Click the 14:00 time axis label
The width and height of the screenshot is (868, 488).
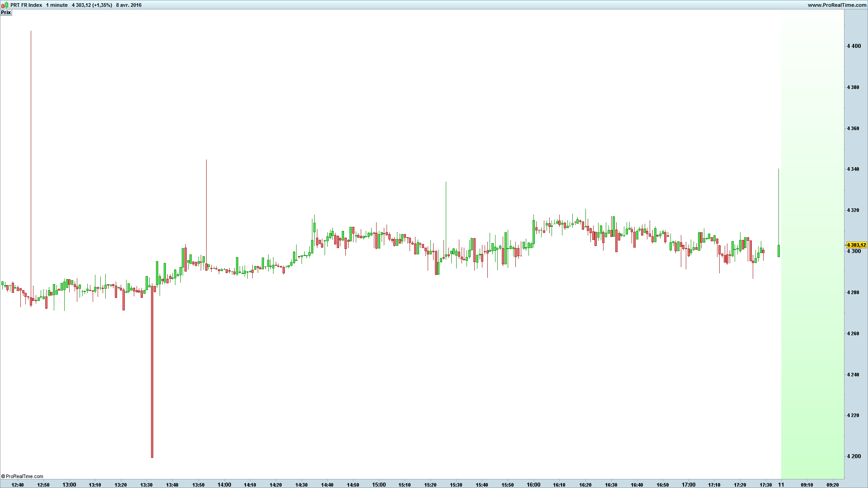coord(224,485)
